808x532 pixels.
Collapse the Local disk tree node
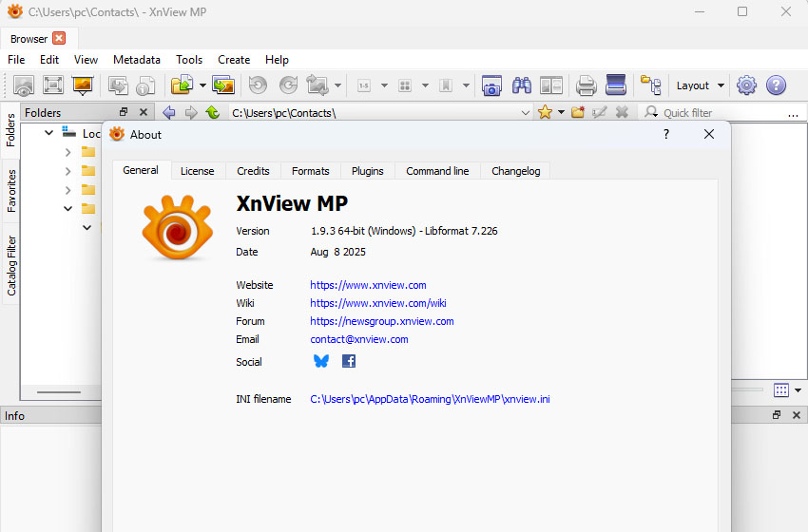pos(48,133)
